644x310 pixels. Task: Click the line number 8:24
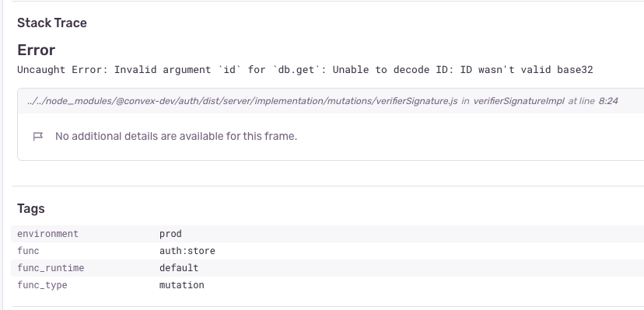[608, 101]
